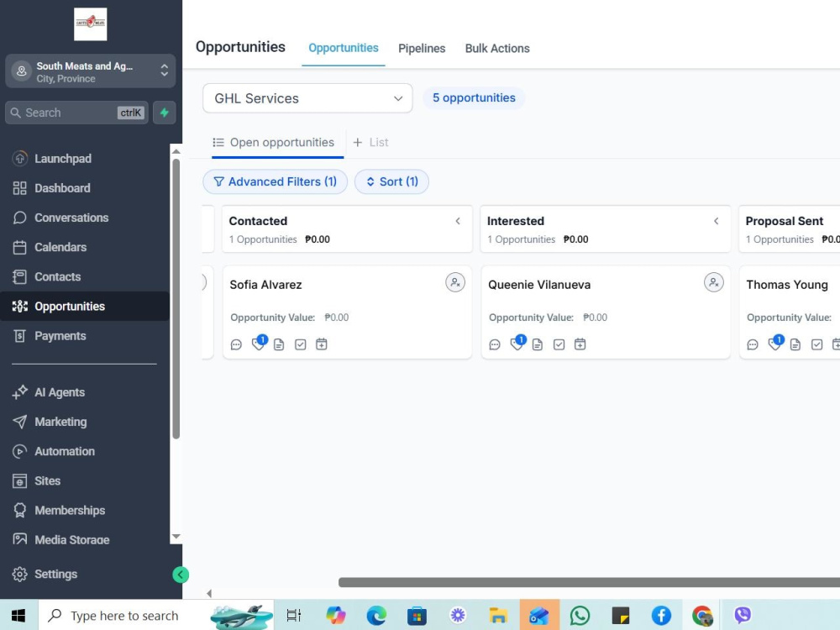Select the Open opportunities view tab
840x630 pixels.
(x=277, y=143)
